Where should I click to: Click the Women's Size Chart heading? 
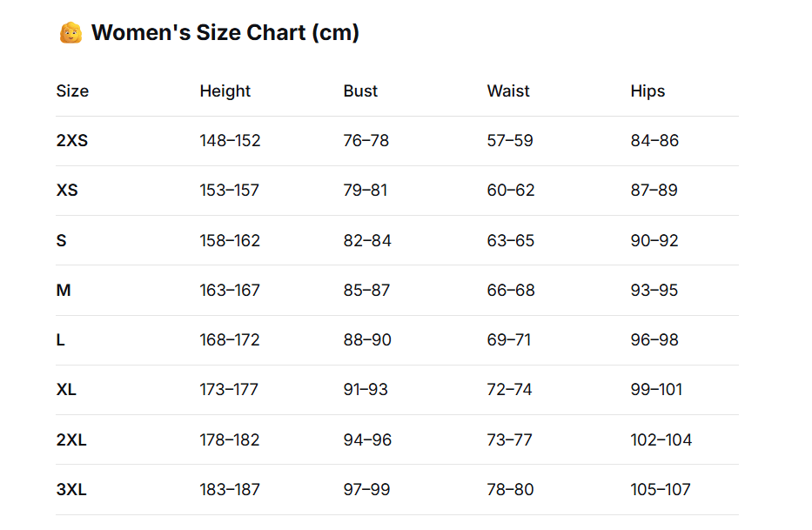[x=225, y=33]
